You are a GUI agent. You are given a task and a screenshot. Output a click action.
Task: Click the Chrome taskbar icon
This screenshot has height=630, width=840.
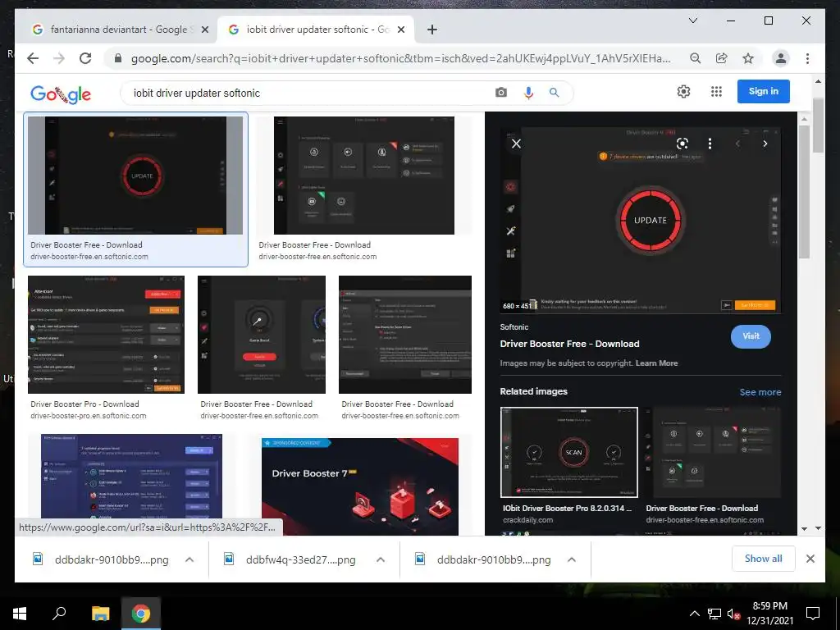[x=141, y=614]
